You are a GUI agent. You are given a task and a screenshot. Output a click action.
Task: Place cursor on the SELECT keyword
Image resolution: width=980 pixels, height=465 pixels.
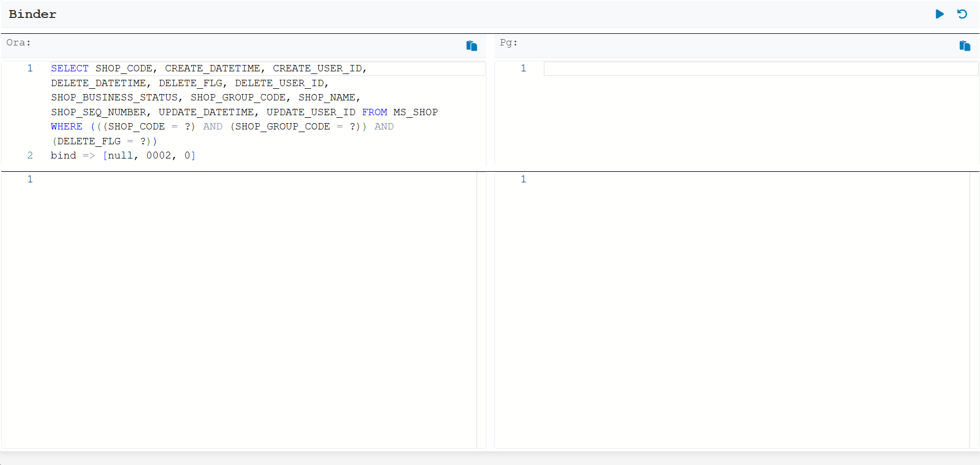coord(70,68)
